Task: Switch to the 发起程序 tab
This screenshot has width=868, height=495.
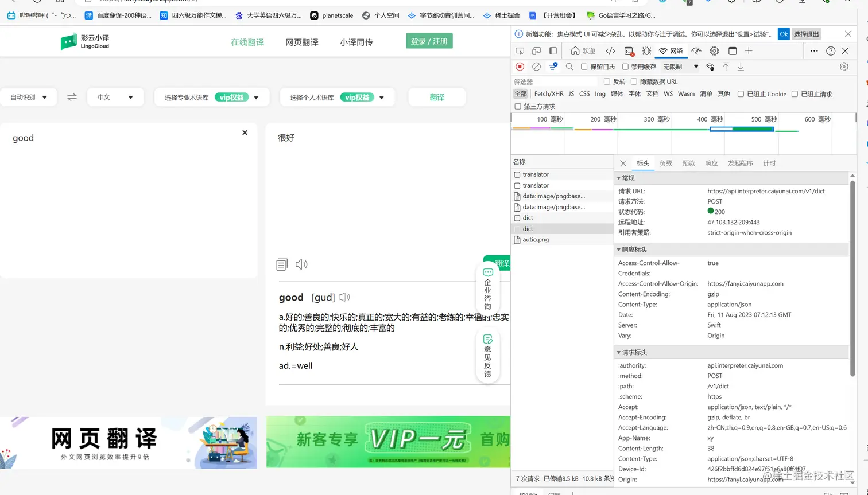Action: tap(740, 163)
